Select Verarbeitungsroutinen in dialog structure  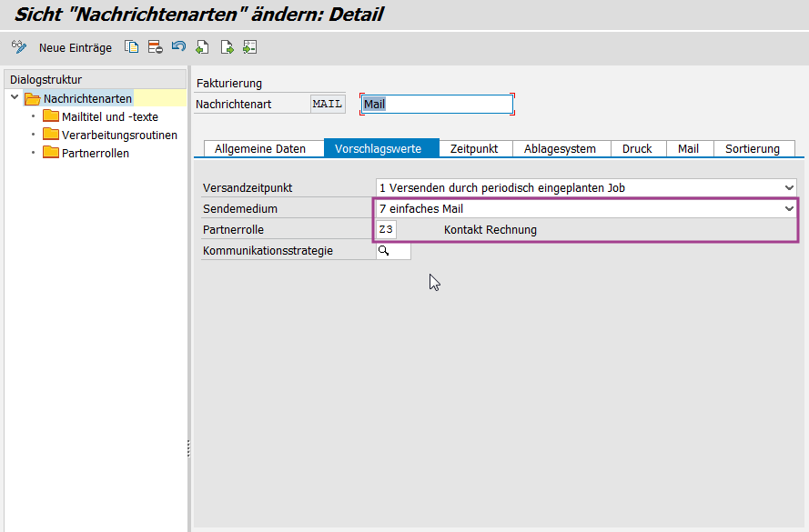click(119, 135)
